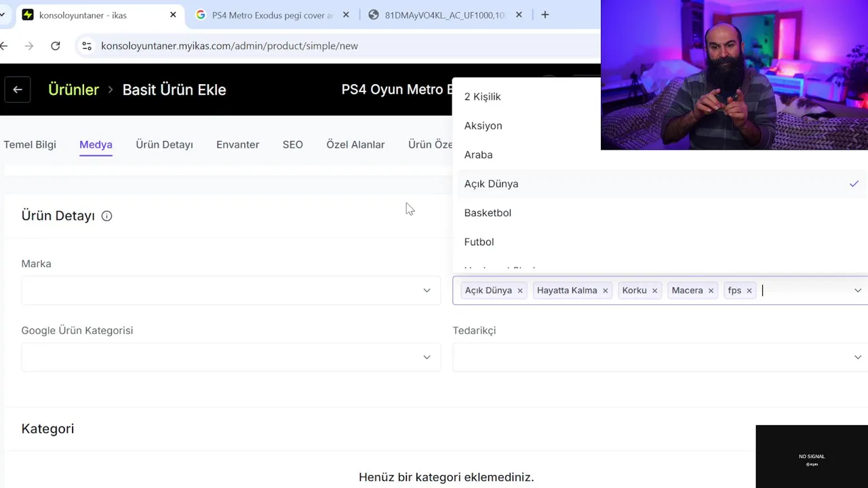Switch to the Medya tab
Screen dimensions: 868x488
(x=96, y=144)
